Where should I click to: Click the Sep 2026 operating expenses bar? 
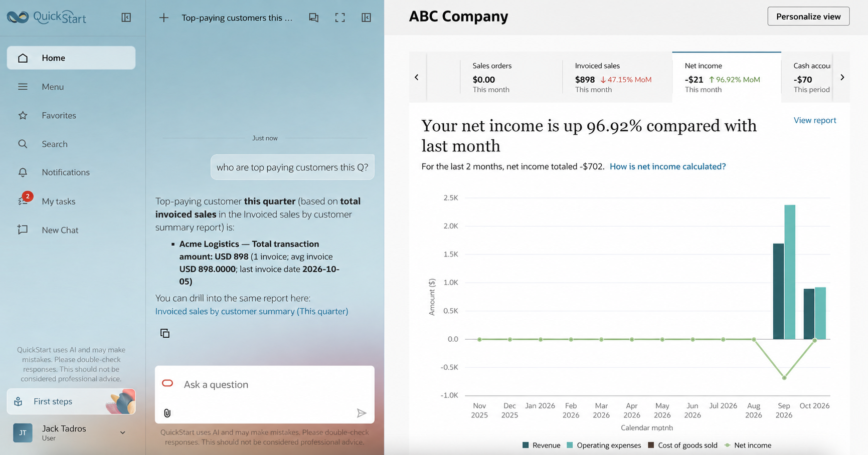pos(790,272)
